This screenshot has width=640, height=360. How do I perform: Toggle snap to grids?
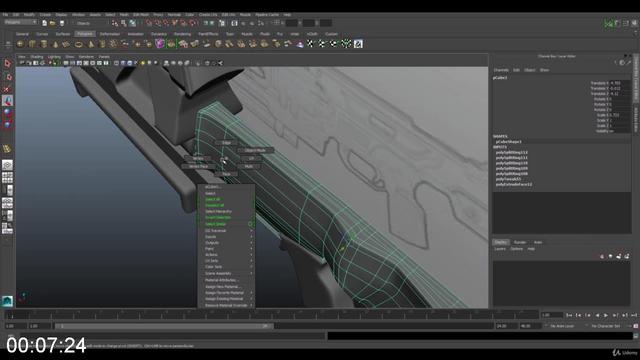click(149, 23)
